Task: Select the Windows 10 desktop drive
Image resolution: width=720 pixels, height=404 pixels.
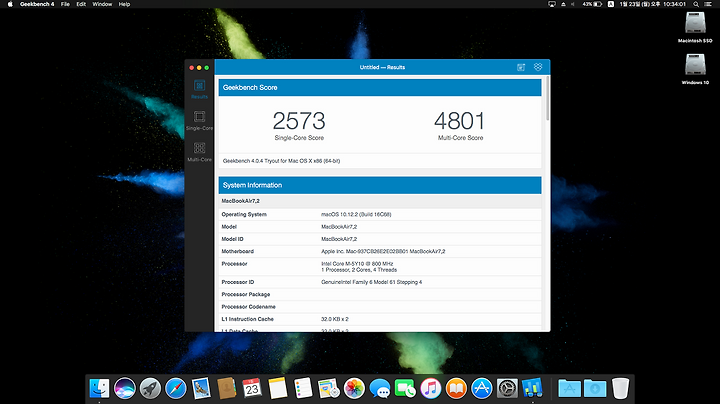Action: point(695,69)
